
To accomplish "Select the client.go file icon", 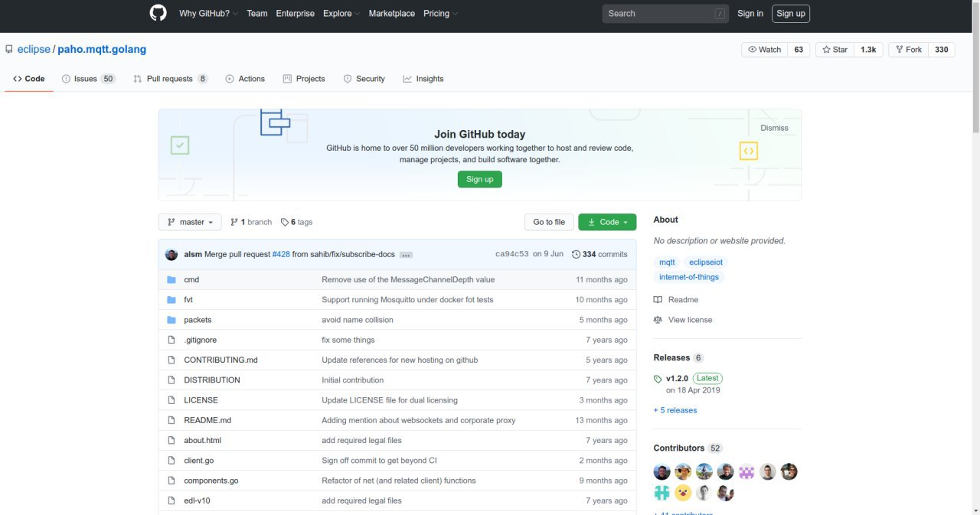I will [x=171, y=461].
